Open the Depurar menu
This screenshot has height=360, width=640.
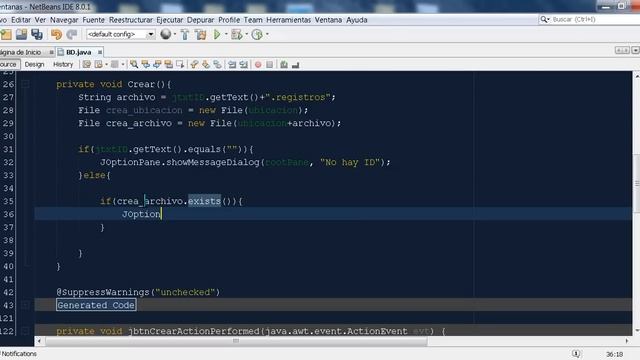click(200, 20)
